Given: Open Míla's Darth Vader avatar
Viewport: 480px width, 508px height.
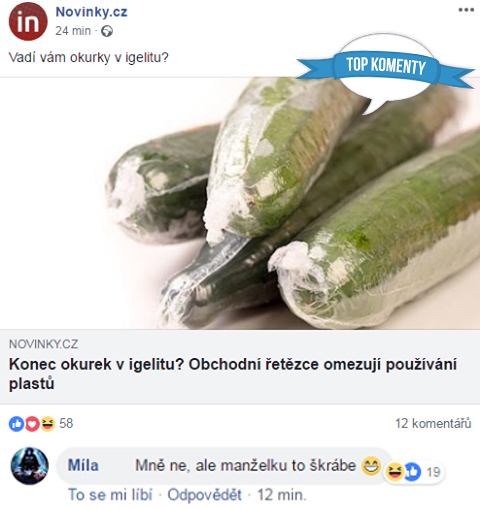Looking at the screenshot, I should pyautogui.click(x=30, y=466).
